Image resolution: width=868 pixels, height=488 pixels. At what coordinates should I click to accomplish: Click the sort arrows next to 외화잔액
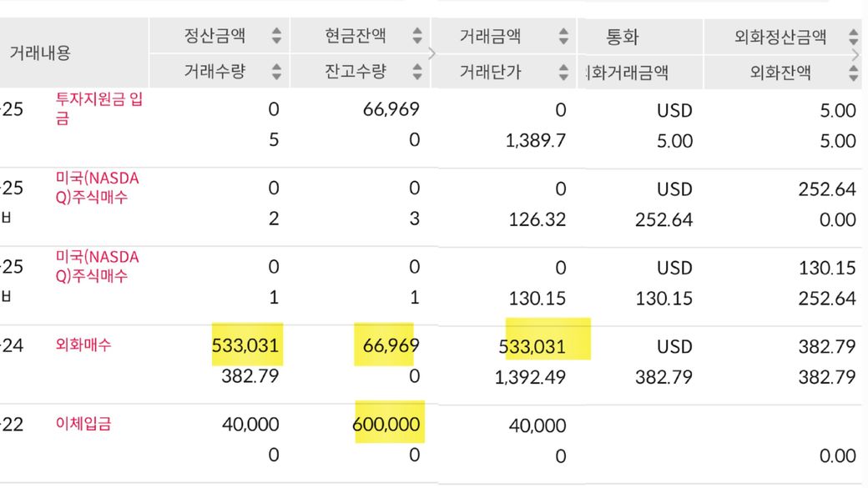[853, 72]
